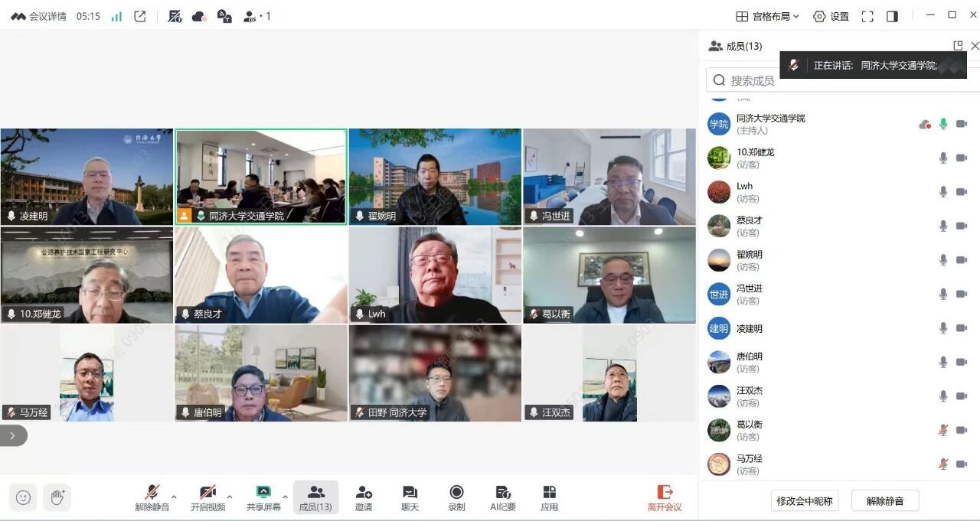Open the 应用 apps icon
980x521 pixels.
click(549, 497)
